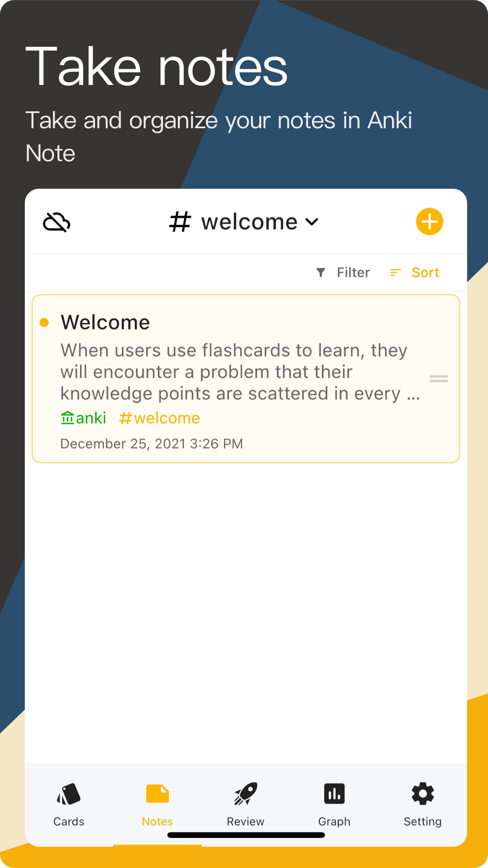Open the Setting tab

(423, 805)
